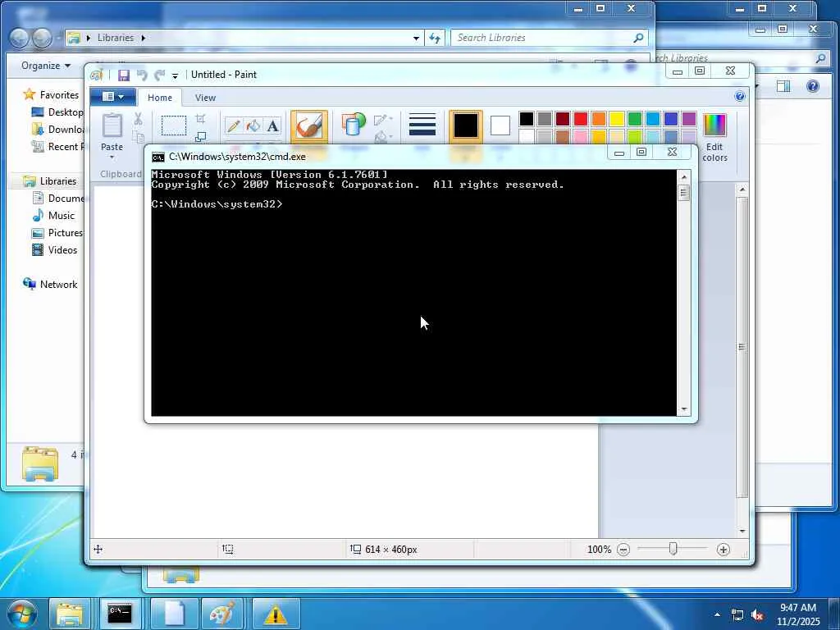Toggle preview pane icon in rear Explorer
This screenshot has height=630, width=840.
(x=783, y=86)
